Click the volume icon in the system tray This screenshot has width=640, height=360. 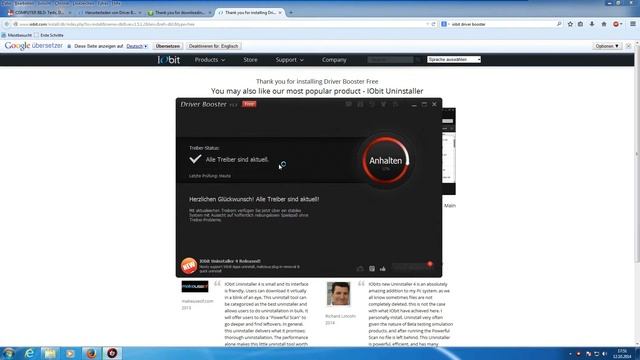pyautogui.click(x=604, y=353)
